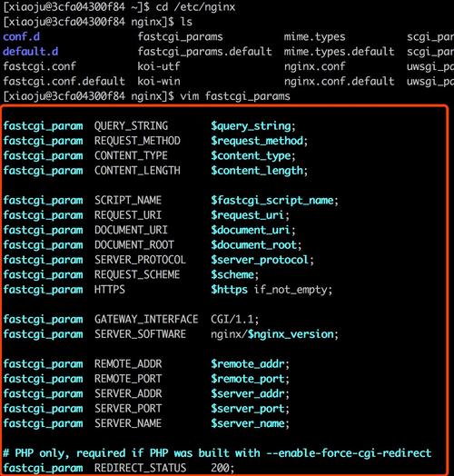This screenshot has height=476, width=454.
Task: Click the $server_port variable
Action: pos(248,409)
